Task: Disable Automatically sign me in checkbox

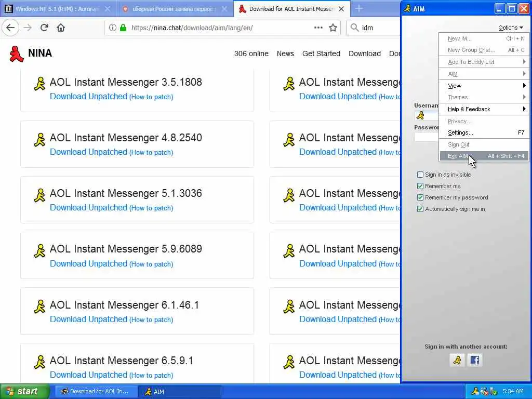Action: [x=420, y=209]
